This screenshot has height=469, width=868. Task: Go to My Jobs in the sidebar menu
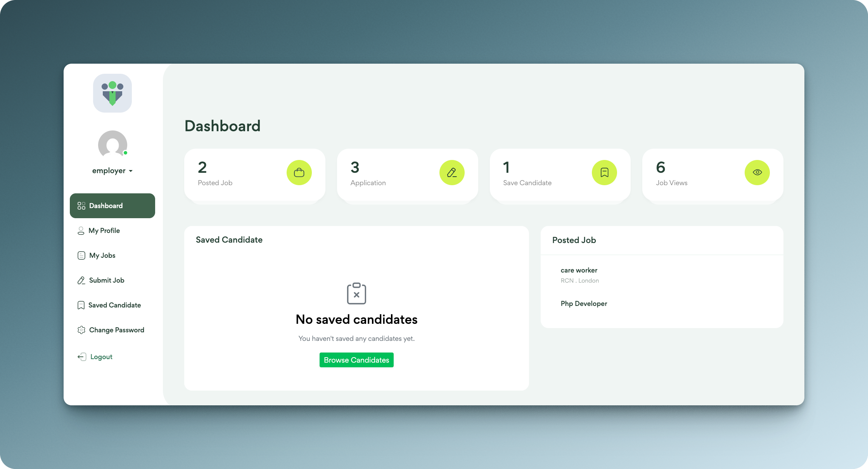click(102, 255)
